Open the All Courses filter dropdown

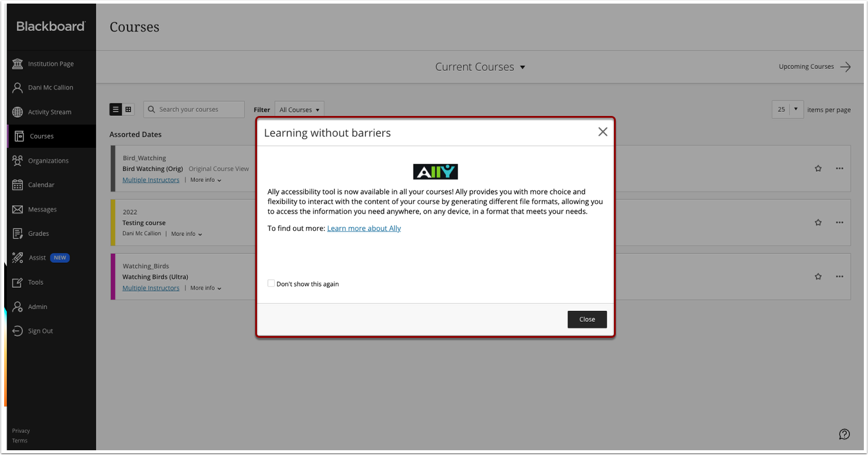click(x=299, y=109)
